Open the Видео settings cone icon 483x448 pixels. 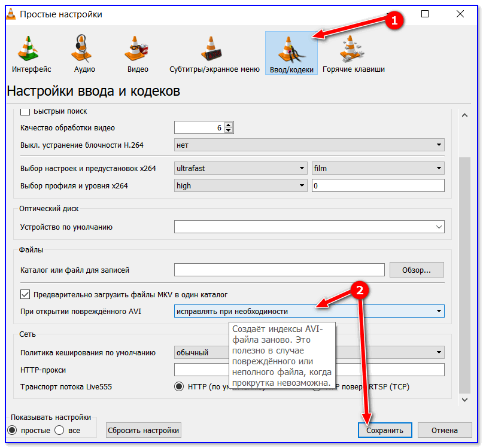point(136,48)
